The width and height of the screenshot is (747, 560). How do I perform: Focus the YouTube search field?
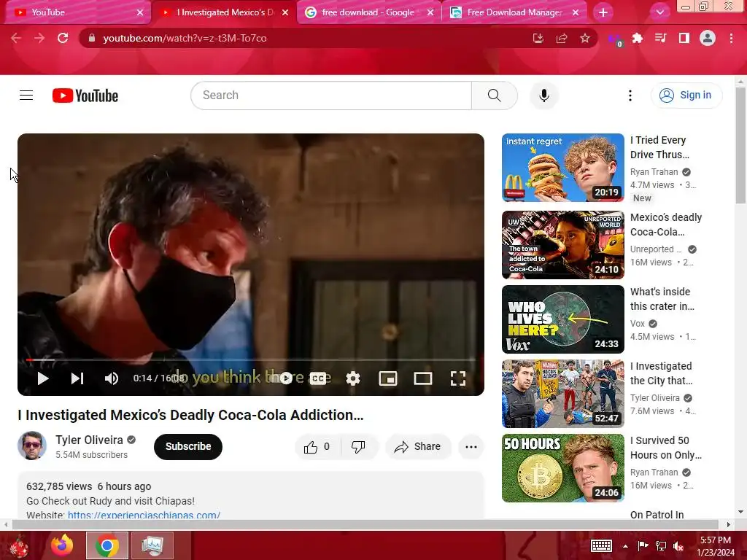pyautogui.click(x=331, y=96)
